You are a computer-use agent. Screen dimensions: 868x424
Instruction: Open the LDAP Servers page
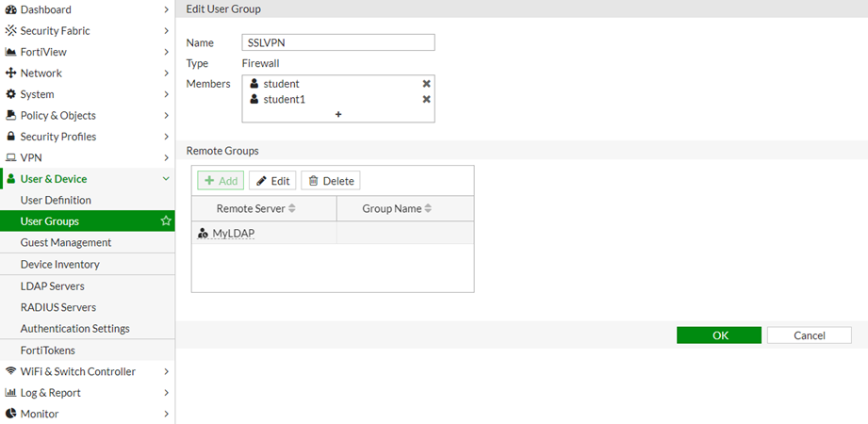[53, 285]
